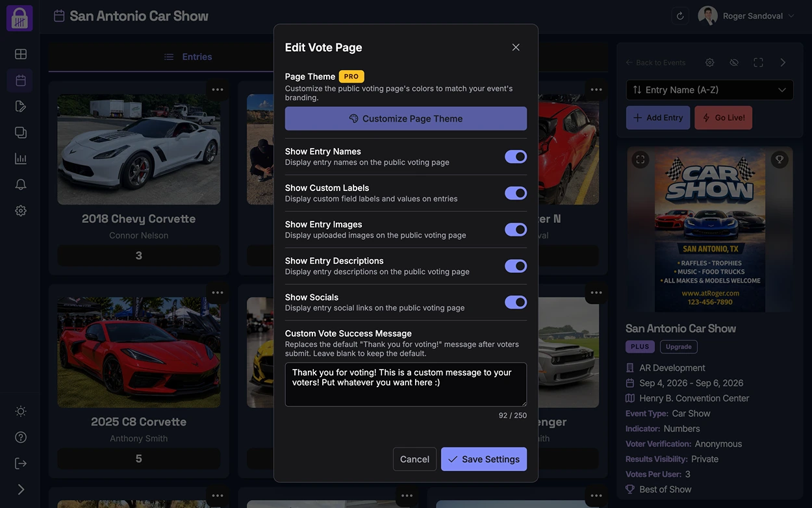Click Save Settings button

(484, 459)
